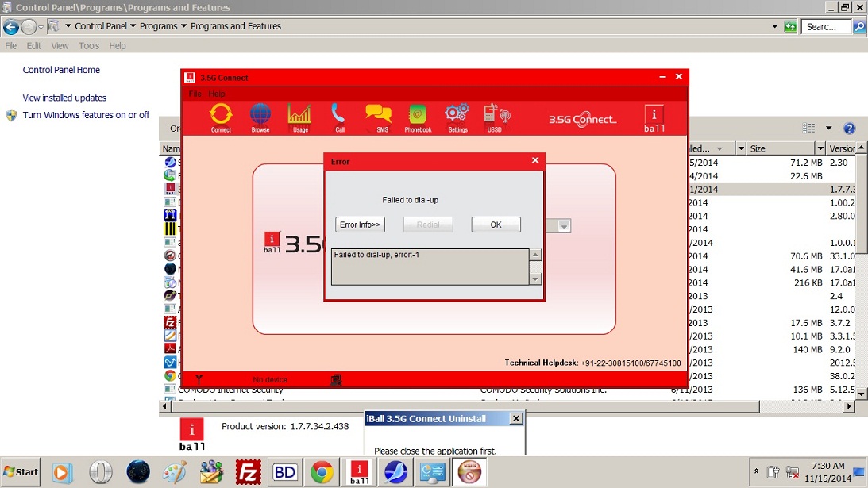
Task: Click the Connect icon in 3.5G toolbar
Action: coord(221,116)
